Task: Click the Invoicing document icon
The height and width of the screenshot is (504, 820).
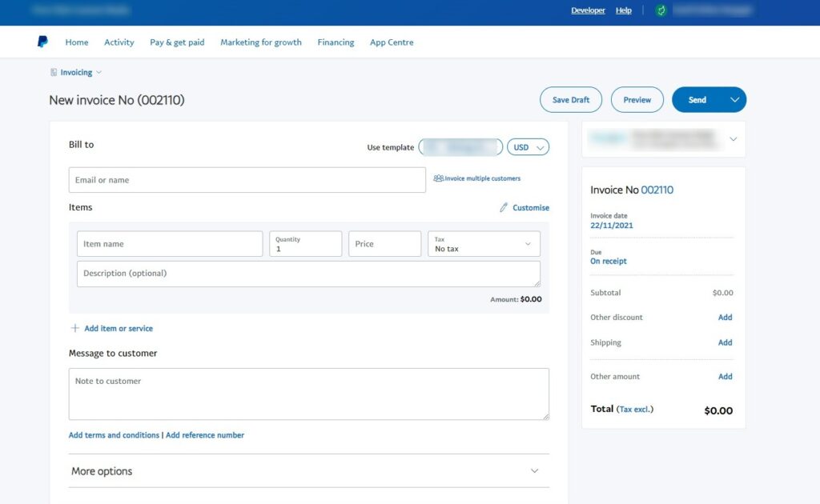Action: tap(54, 72)
